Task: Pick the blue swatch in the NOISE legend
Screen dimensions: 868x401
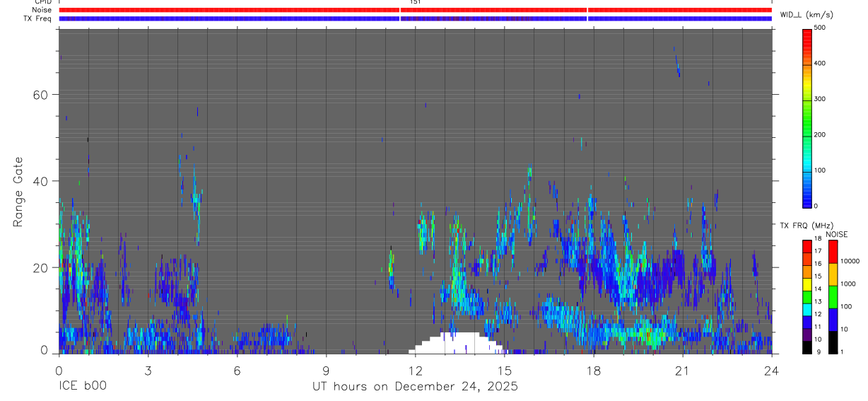Action: click(833, 320)
